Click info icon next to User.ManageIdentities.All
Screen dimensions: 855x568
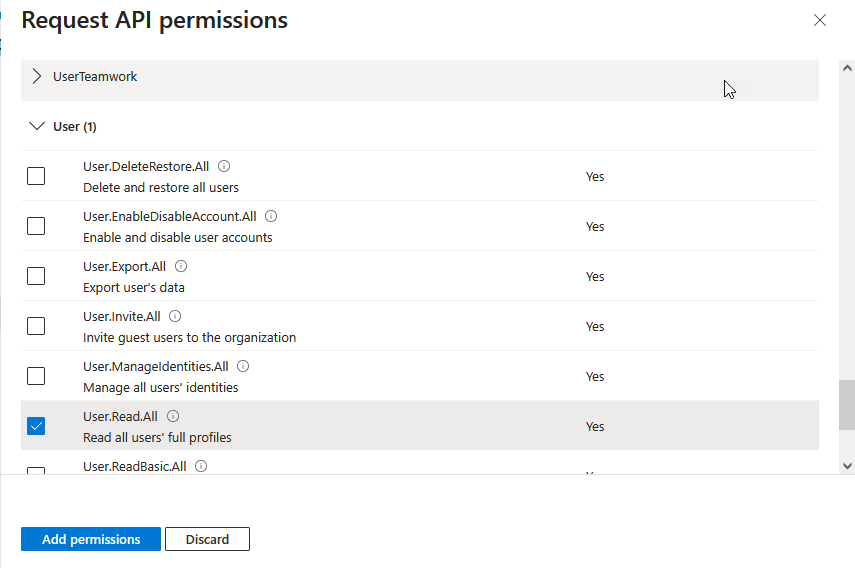click(x=243, y=366)
